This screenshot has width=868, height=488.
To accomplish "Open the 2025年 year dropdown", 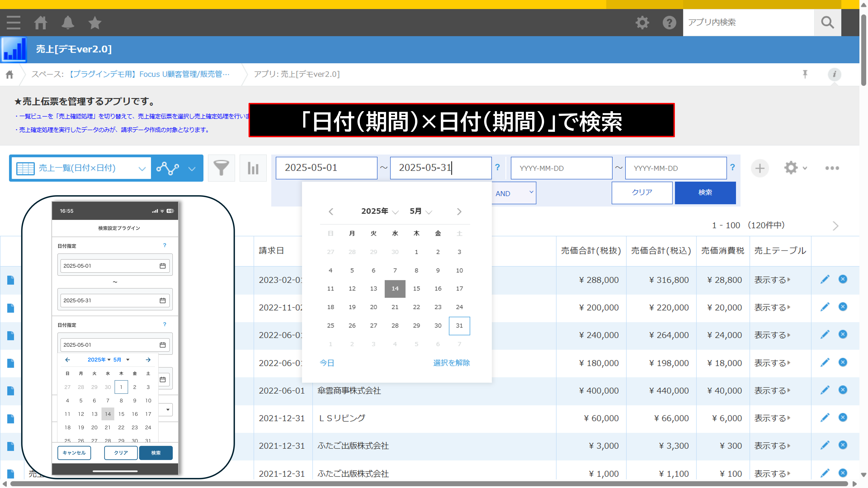I will (380, 211).
